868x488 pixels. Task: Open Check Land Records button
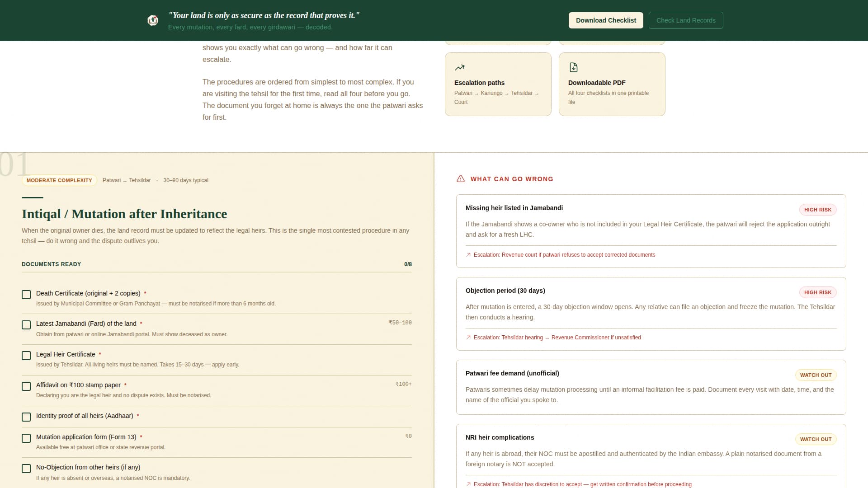[x=686, y=20]
